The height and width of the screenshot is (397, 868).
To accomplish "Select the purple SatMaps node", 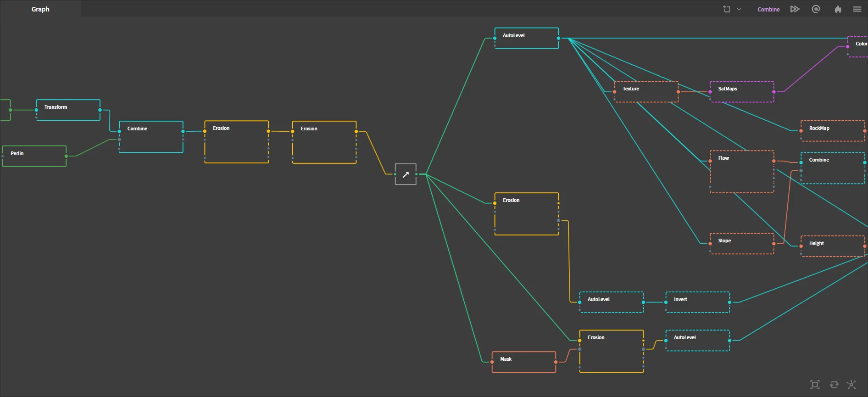I will tap(742, 92).
